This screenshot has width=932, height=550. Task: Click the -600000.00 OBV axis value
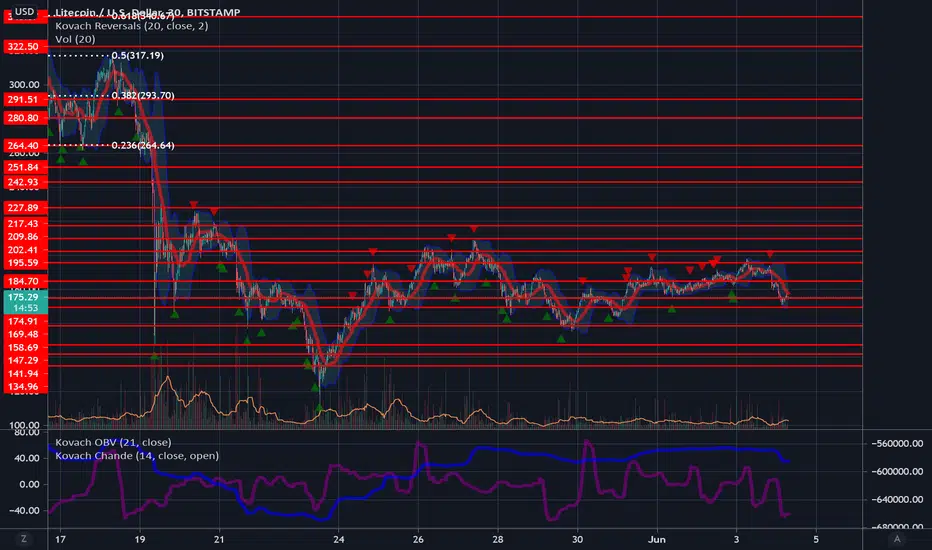pos(897,472)
